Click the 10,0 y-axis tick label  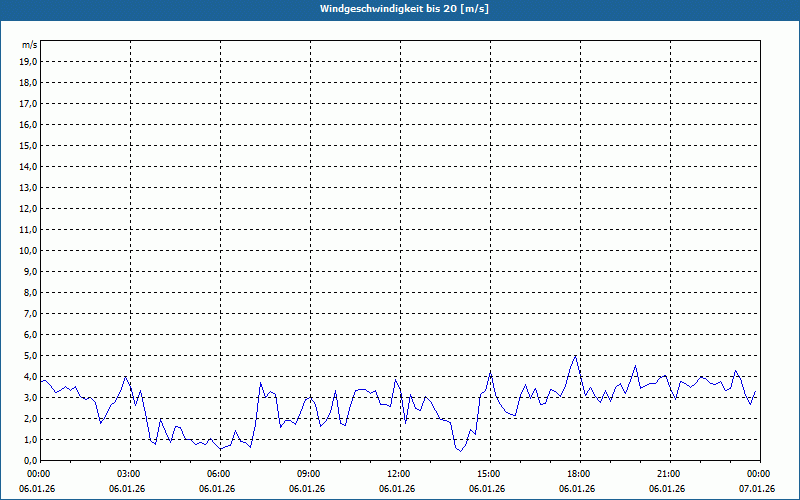coord(28,250)
